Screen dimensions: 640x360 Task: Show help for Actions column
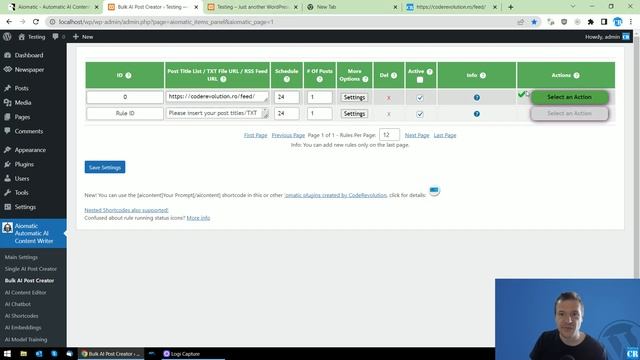click(576, 76)
